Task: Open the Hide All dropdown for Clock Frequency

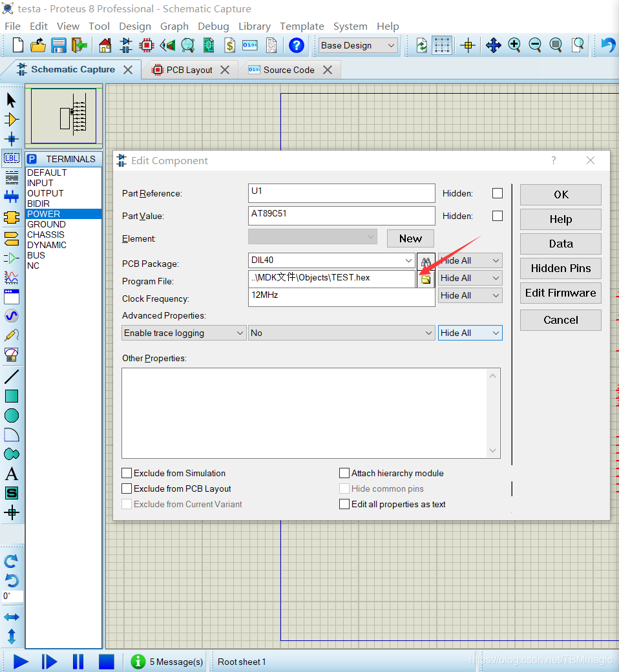Action: pos(470,295)
